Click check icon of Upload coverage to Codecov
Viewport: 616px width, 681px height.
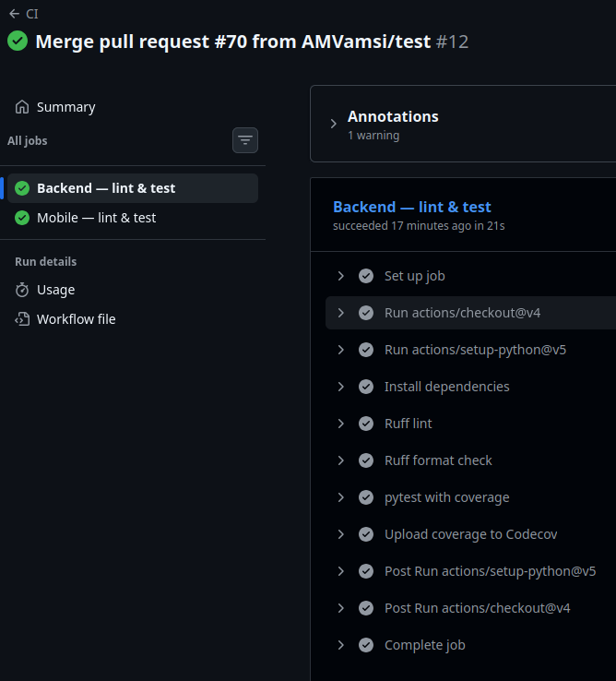pos(366,534)
